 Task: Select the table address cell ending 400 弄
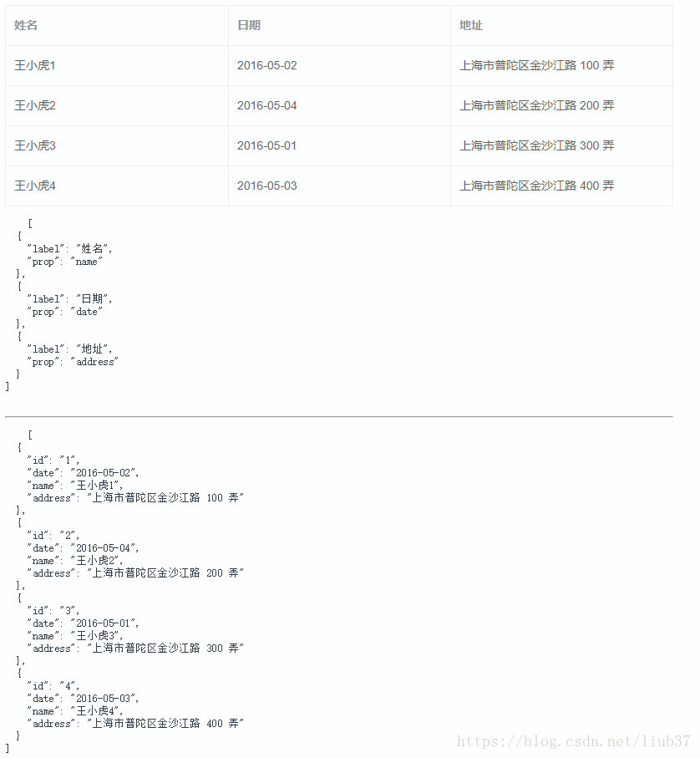click(536, 186)
